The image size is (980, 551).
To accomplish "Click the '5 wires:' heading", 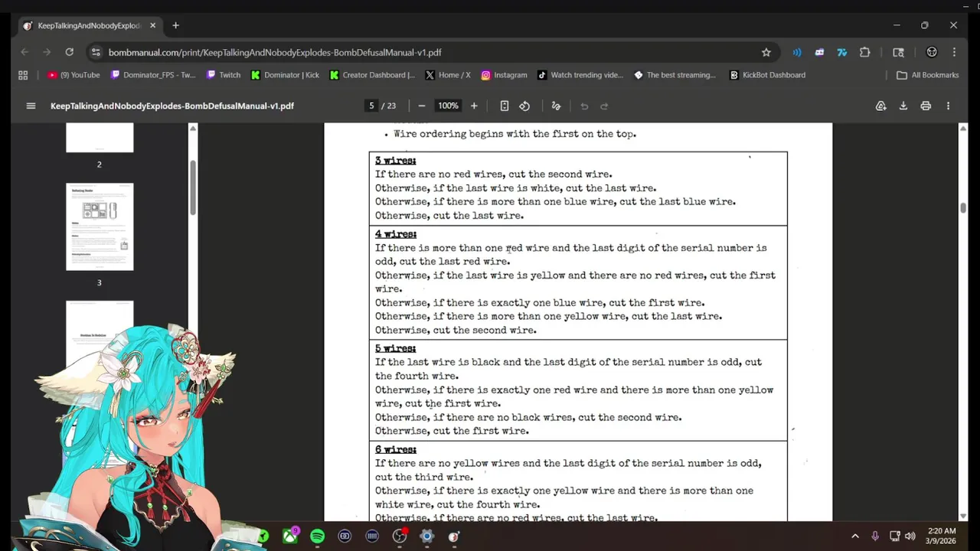I will 396,348.
